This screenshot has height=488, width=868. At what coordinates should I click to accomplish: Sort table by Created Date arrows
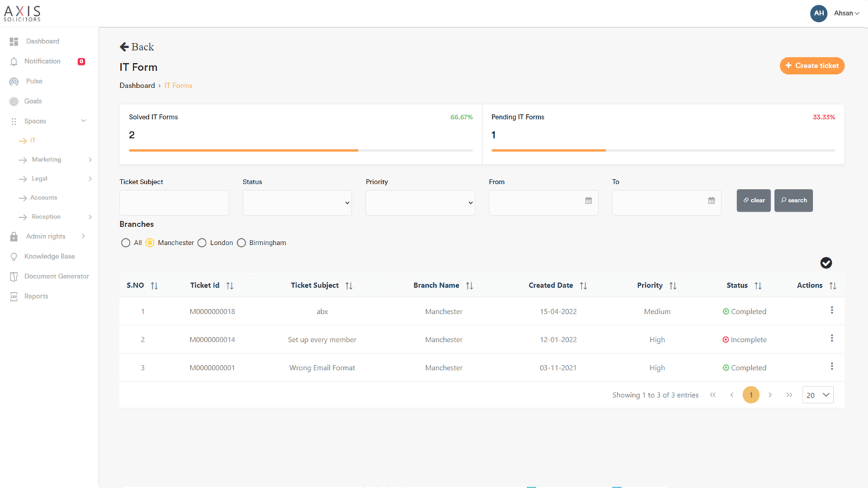click(584, 286)
